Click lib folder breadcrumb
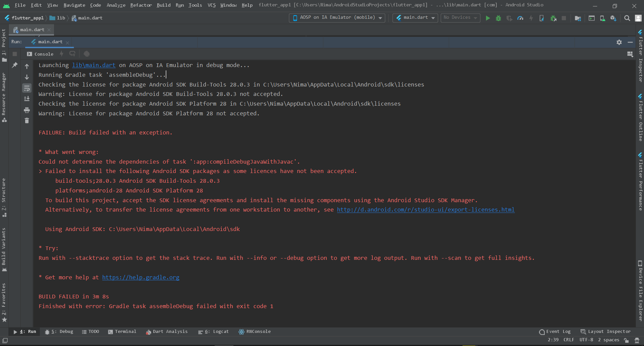The height and width of the screenshot is (346, 644). coord(57,18)
